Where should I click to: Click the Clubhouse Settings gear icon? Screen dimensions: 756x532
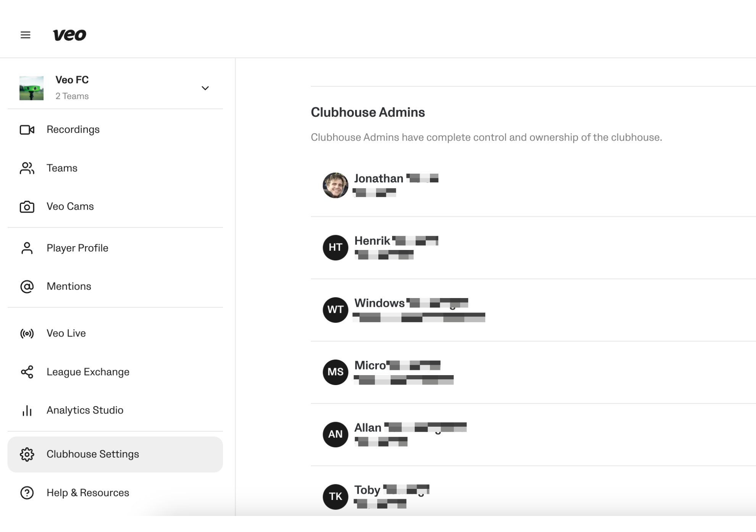[27, 455]
